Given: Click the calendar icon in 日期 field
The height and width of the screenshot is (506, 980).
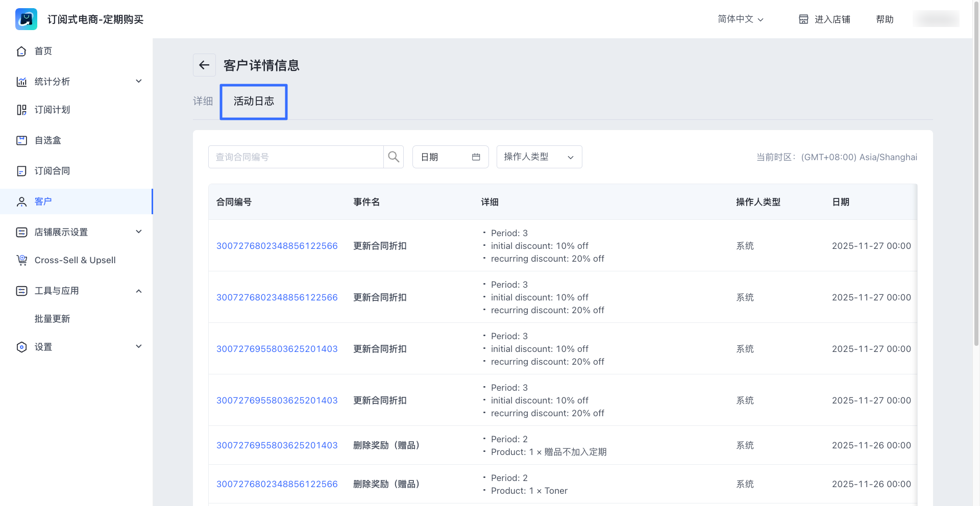Looking at the screenshot, I should tap(476, 157).
